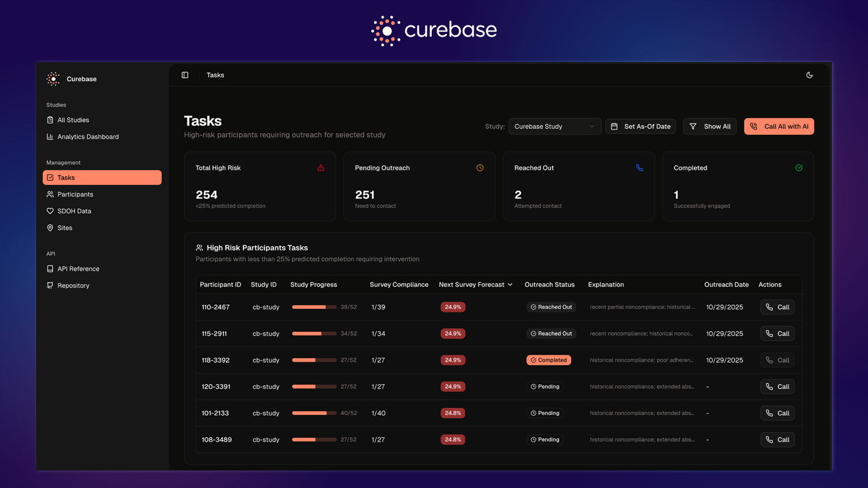The height and width of the screenshot is (488, 868).
Task: Click the progress bar for participant 110-2467
Action: click(314, 307)
